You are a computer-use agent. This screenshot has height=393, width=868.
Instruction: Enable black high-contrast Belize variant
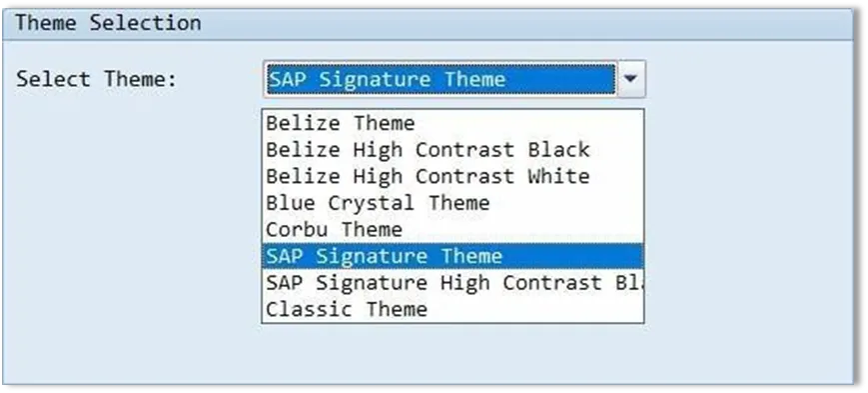coord(452,150)
